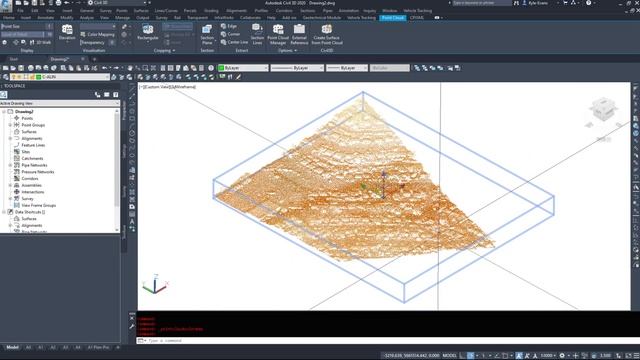Expand the Survey tree node
640x360 pixels.
(x=10, y=198)
